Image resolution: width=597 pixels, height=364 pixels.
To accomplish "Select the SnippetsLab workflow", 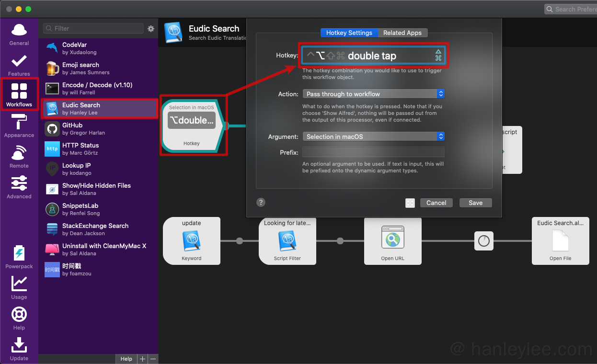I will (x=99, y=209).
